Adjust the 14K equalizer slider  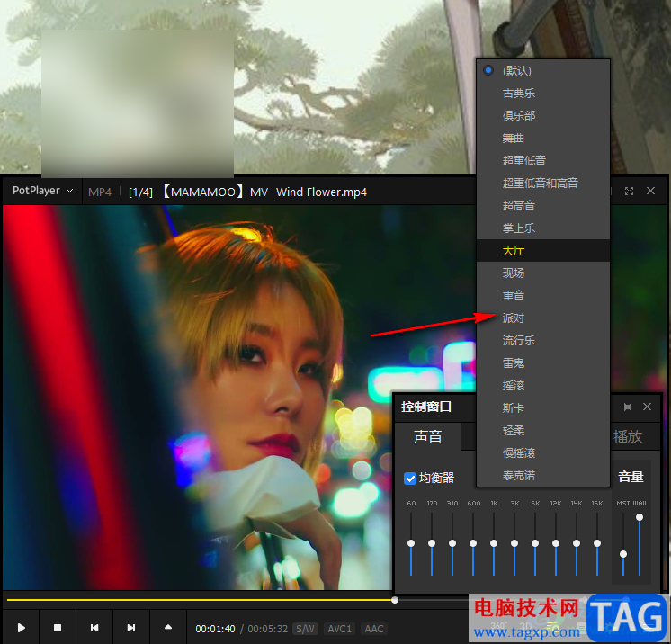coord(577,543)
